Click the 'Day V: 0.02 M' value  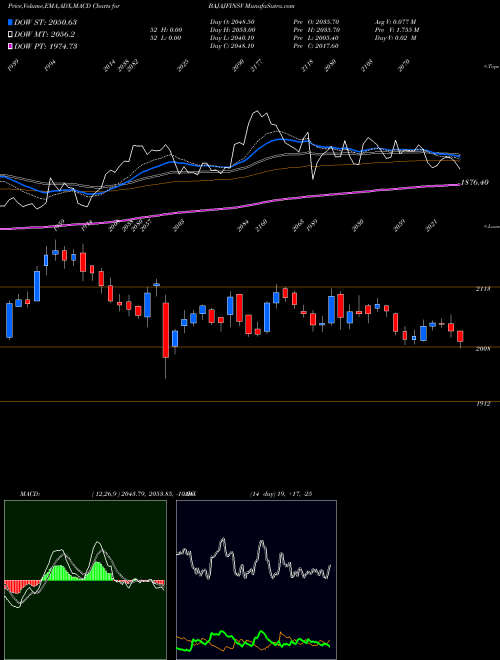click(x=396, y=38)
